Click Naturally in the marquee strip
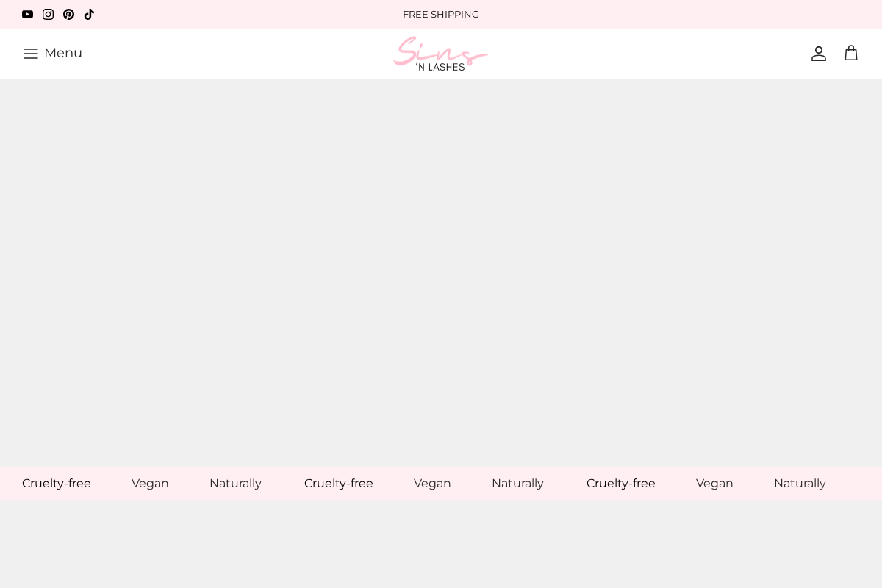 tap(235, 483)
